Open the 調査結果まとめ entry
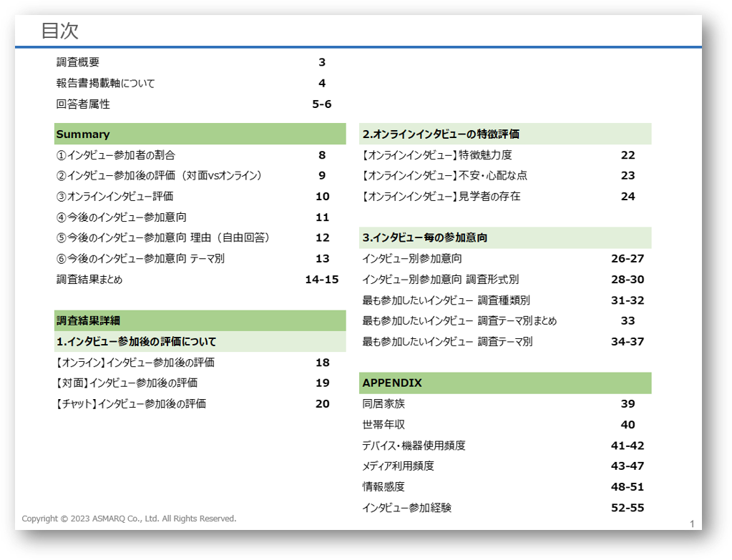This screenshot has width=732, height=560. pyautogui.click(x=89, y=280)
